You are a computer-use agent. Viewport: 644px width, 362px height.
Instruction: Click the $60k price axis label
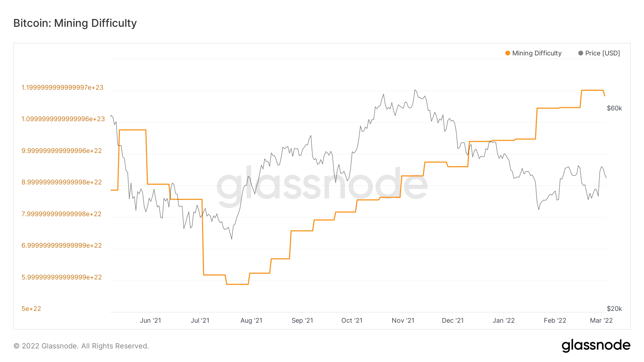click(x=614, y=108)
